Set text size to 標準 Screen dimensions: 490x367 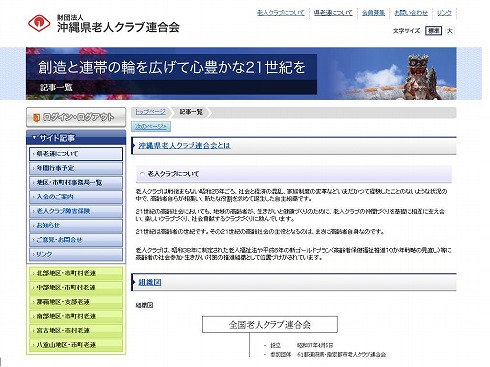click(434, 31)
